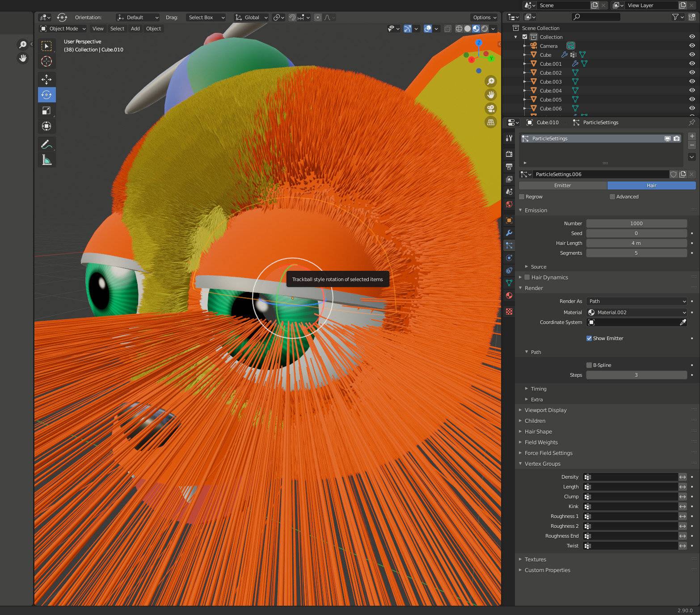Add particle system slot plus button
700x615 pixels.
tap(692, 136)
